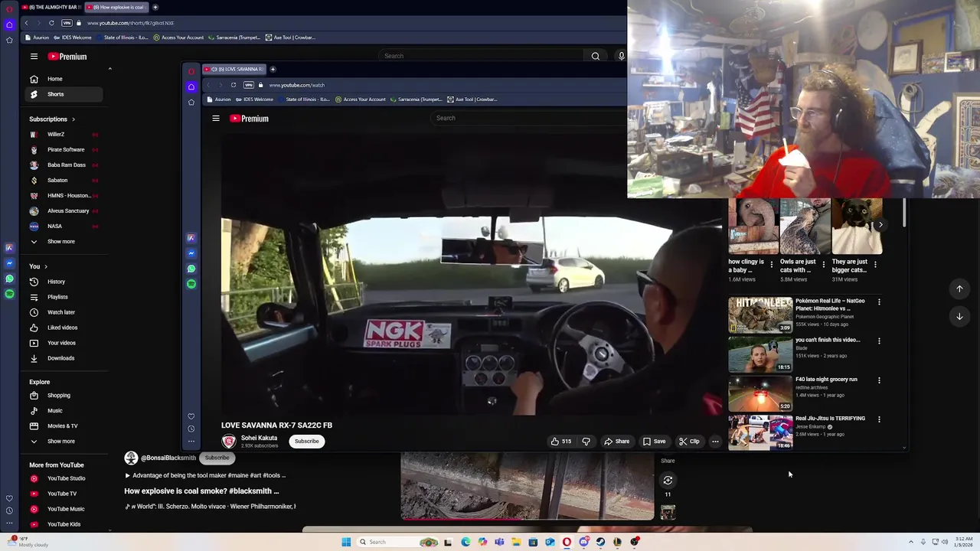Show hidden system tray icons
The width and height of the screenshot is (980, 551).
point(911,542)
